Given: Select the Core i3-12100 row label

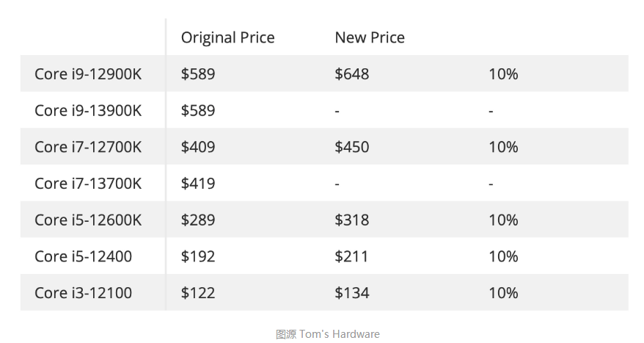Looking at the screenshot, I should (84, 293).
